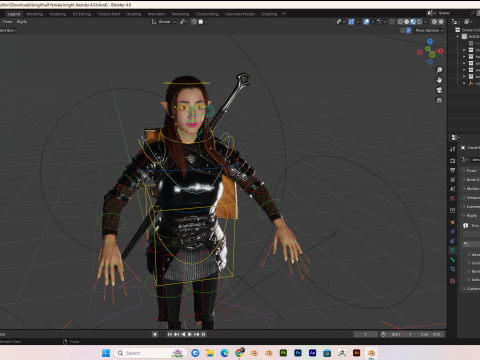
Task: Open the Pose Options dropdown
Action: point(429,30)
